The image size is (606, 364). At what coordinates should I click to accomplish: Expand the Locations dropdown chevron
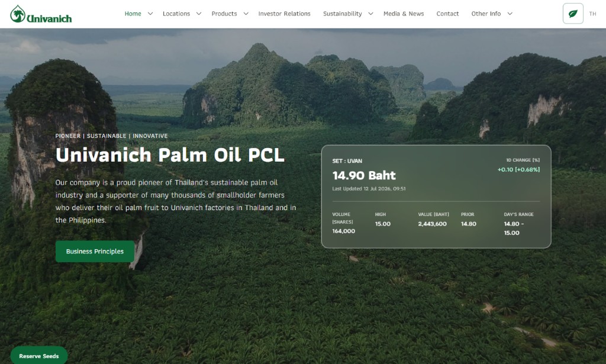tap(199, 14)
